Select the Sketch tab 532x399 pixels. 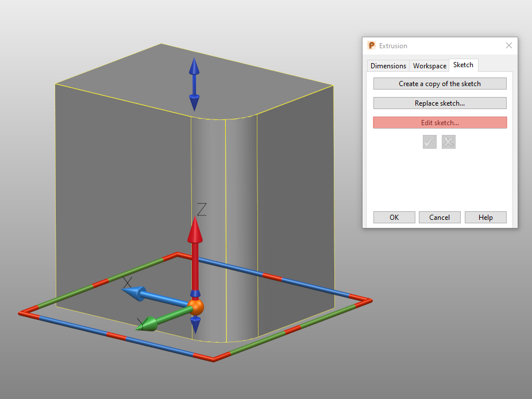(x=463, y=65)
